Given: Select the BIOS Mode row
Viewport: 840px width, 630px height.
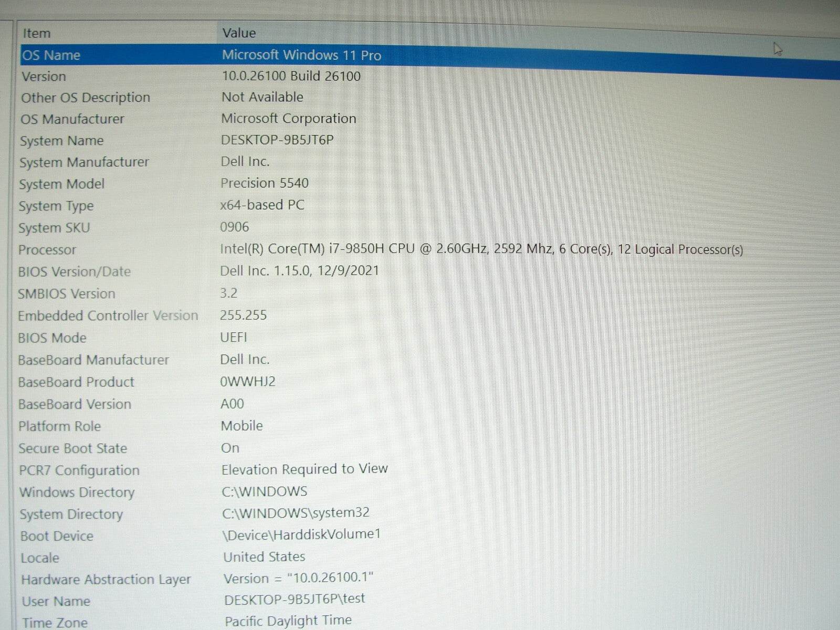Looking at the screenshot, I should [x=52, y=338].
